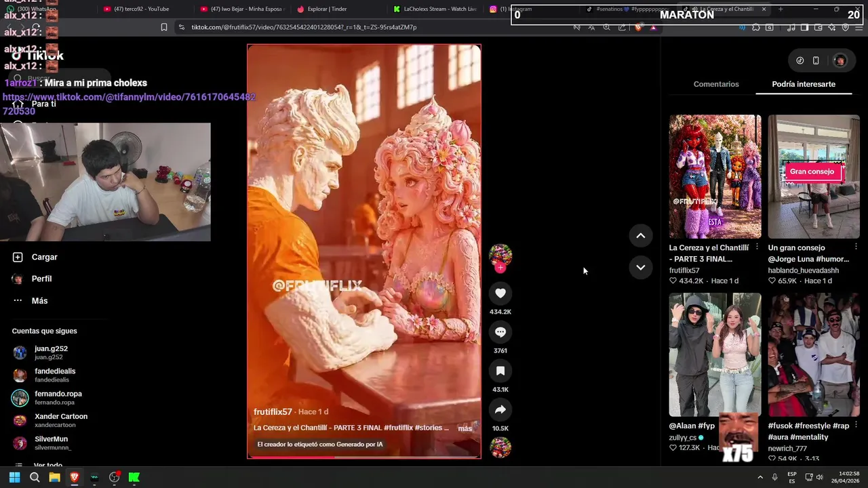Open Perfil in left sidebar

click(x=33, y=279)
